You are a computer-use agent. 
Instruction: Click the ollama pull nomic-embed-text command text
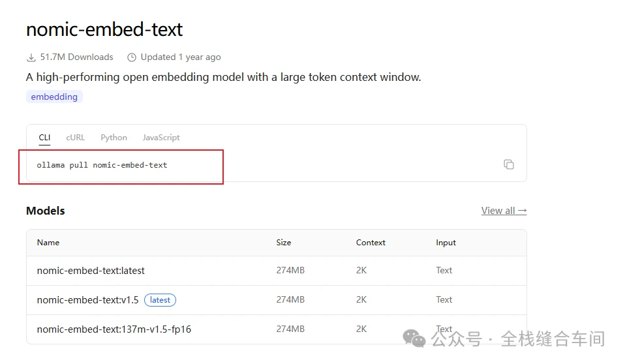[102, 165]
